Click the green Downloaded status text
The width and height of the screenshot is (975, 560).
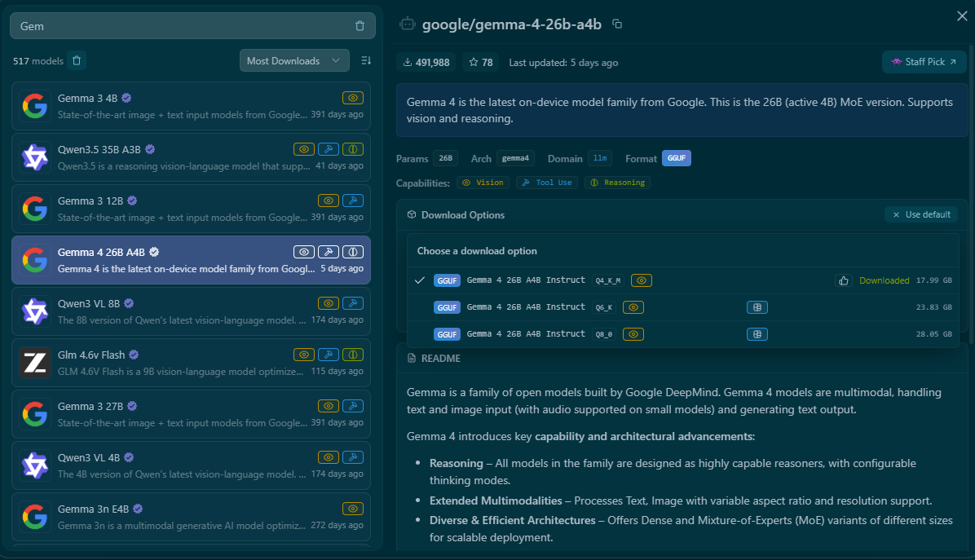(885, 280)
